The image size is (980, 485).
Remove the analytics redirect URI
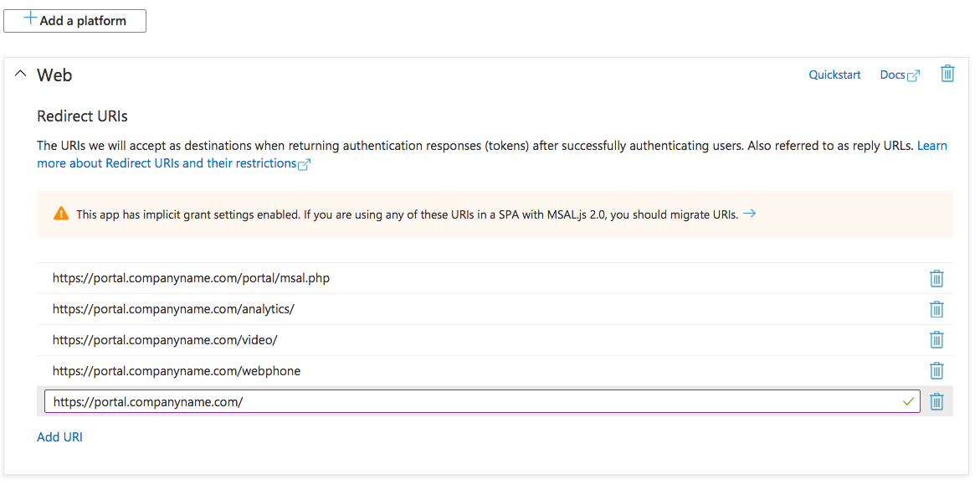(936, 309)
